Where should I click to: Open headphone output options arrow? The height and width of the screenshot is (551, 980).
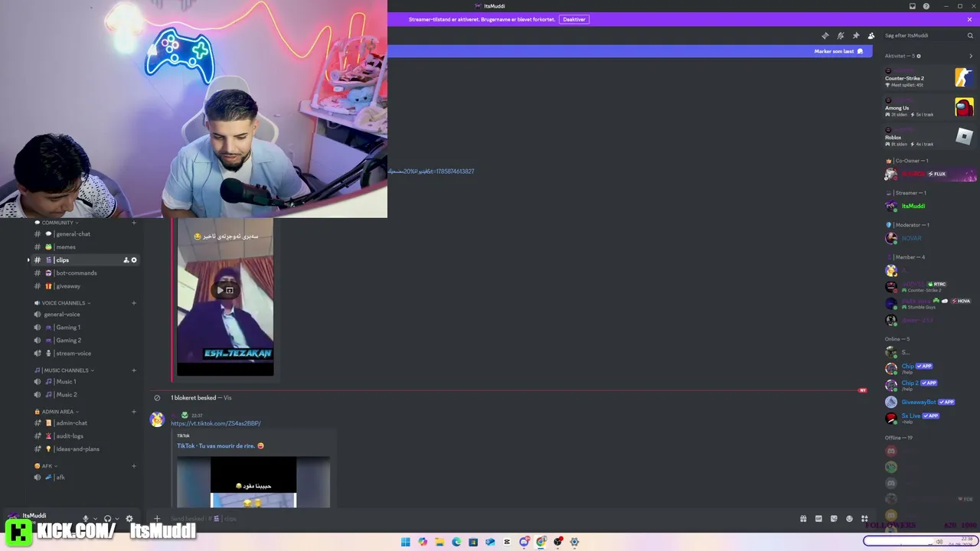coord(116,519)
